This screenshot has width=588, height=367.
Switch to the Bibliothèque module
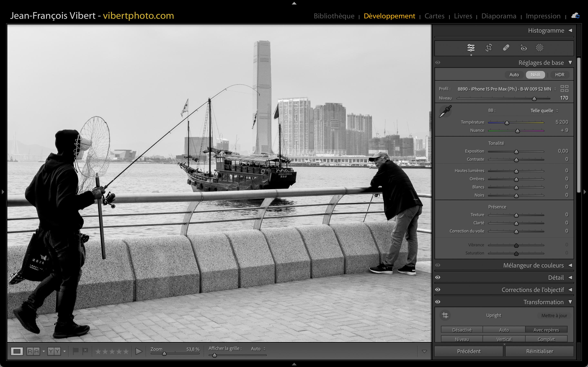(x=334, y=16)
